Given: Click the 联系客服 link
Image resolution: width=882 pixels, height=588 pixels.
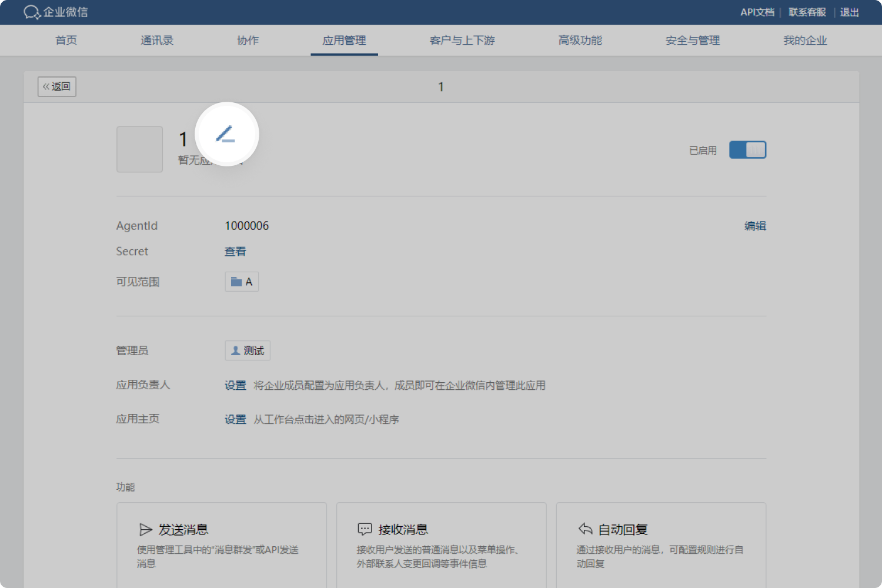Looking at the screenshot, I should 806,12.
